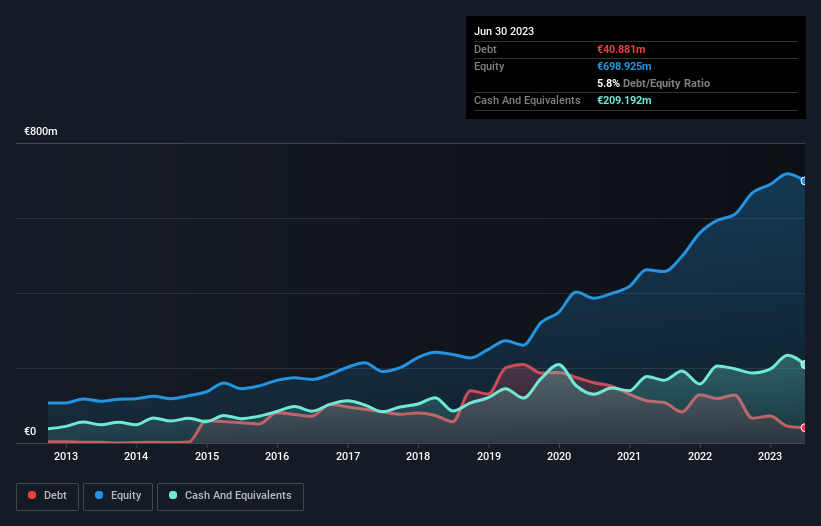Click the 2016 x-axis label
This screenshot has width=821, height=526.
(277, 456)
